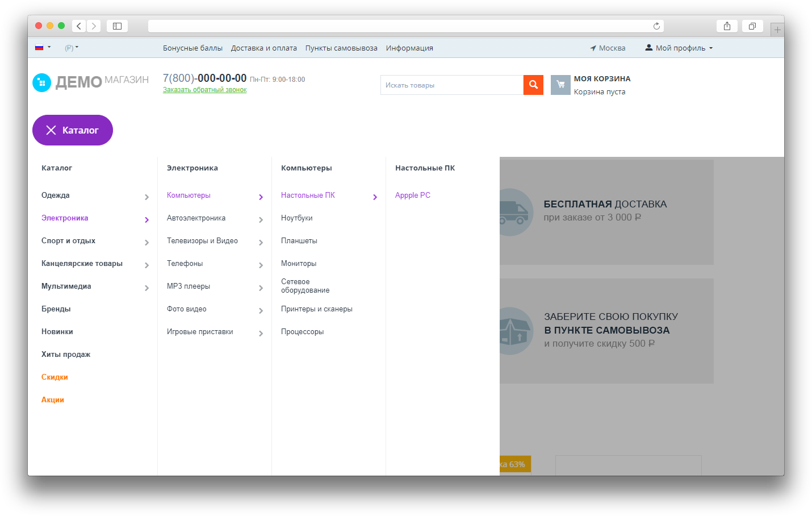Open the language flag dropdown
812x516 pixels.
(x=43, y=48)
